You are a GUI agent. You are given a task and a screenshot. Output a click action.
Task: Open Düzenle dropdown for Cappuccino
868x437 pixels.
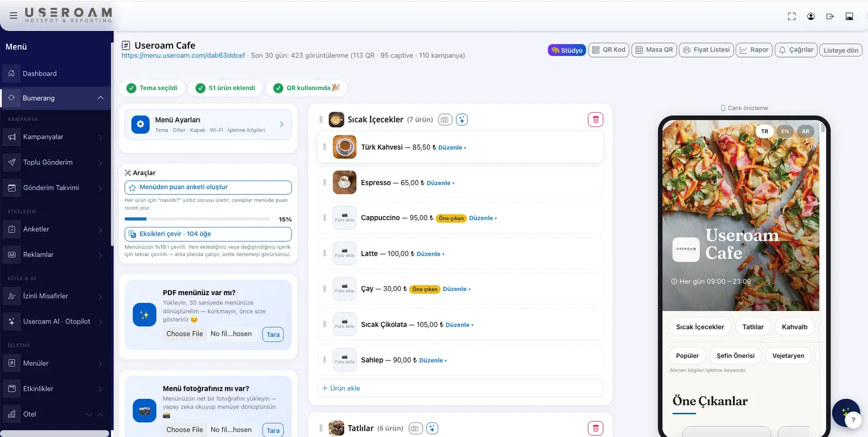pyautogui.click(x=483, y=218)
